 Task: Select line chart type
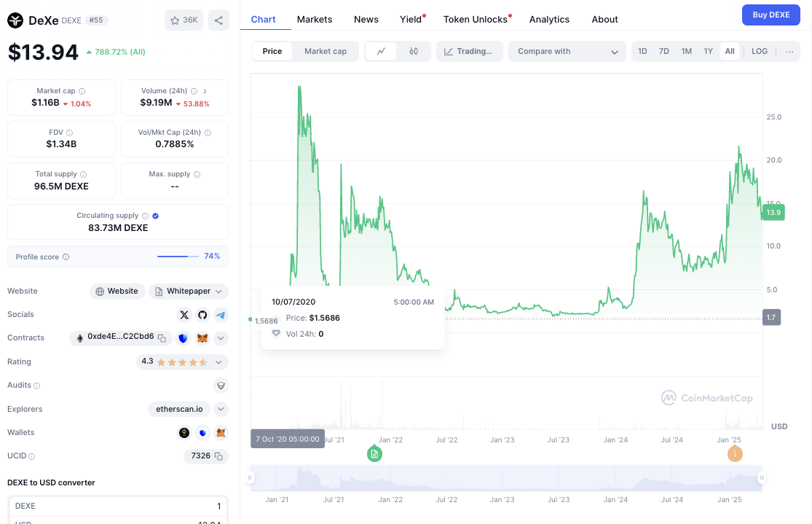coord(381,51)
